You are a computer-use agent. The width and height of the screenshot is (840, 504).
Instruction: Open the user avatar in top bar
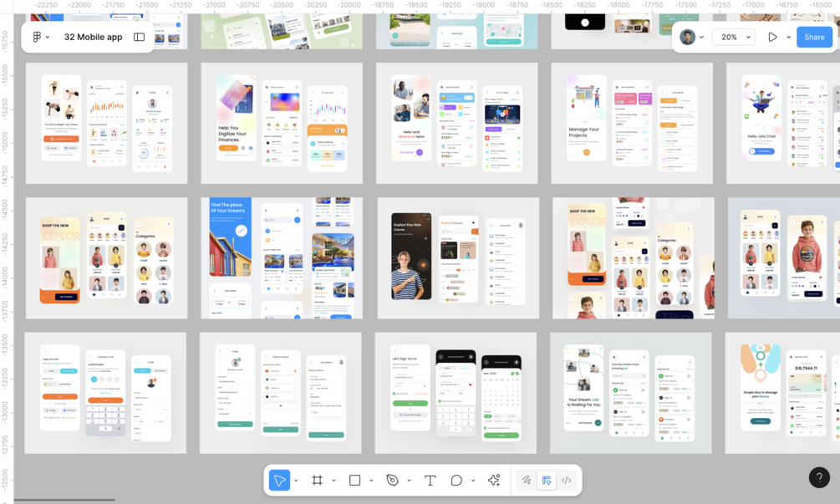pyautogui.click(x=687, y=37)
